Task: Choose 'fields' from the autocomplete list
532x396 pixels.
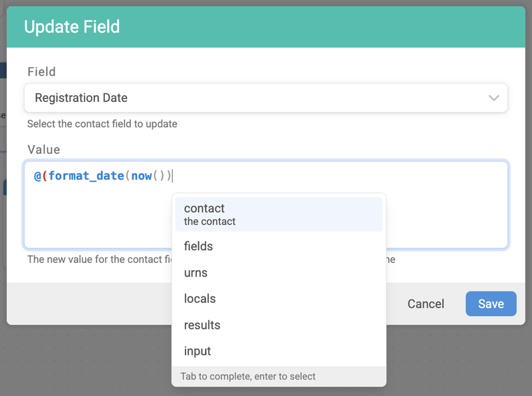Action: coord(198,246)
